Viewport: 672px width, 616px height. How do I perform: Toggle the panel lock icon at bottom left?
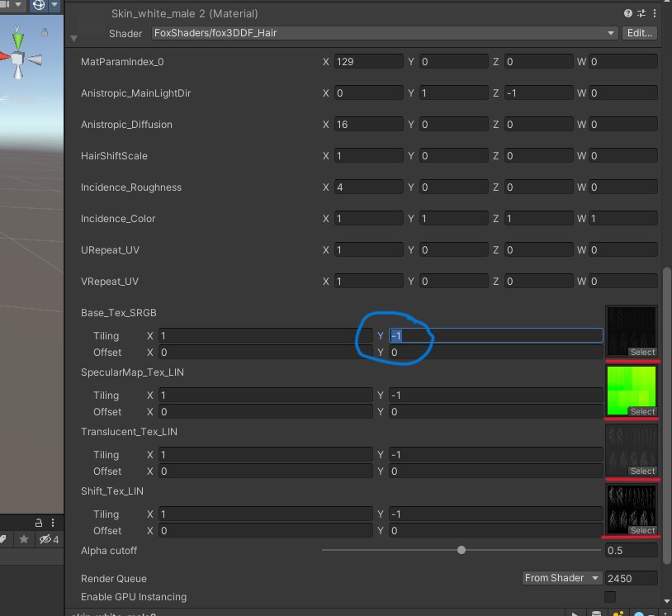coord(39,523)
